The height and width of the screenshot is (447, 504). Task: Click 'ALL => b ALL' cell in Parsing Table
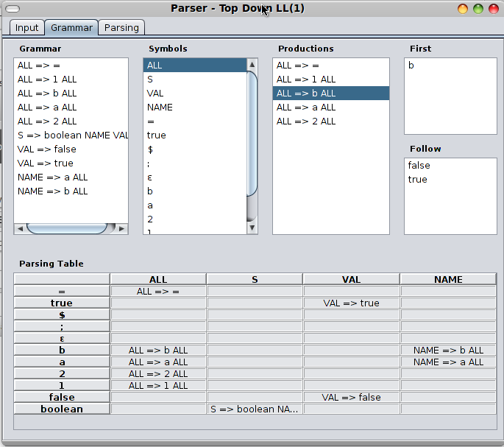pos(158,350)
